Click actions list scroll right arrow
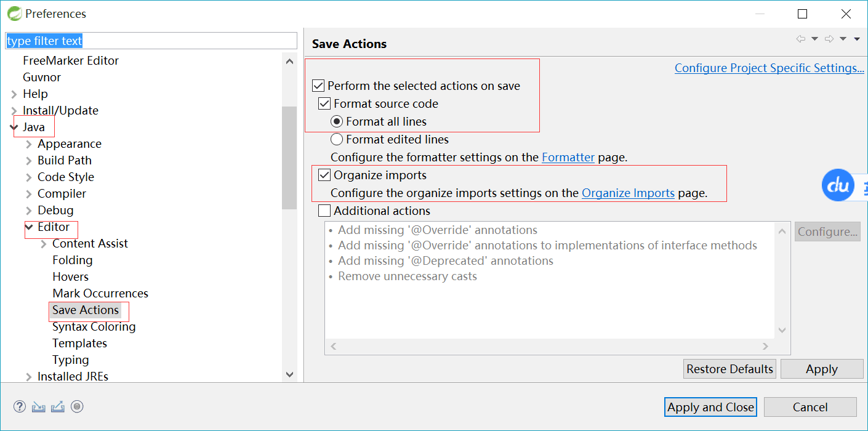Screen dimensions: 868x431 point(766,347)
